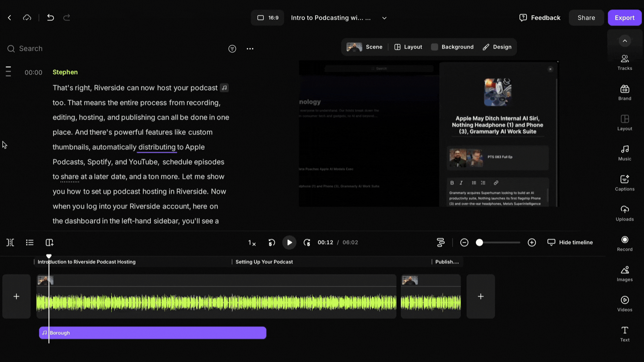
Task: Select the Publish chapter marker
Action: click(447, 262)
